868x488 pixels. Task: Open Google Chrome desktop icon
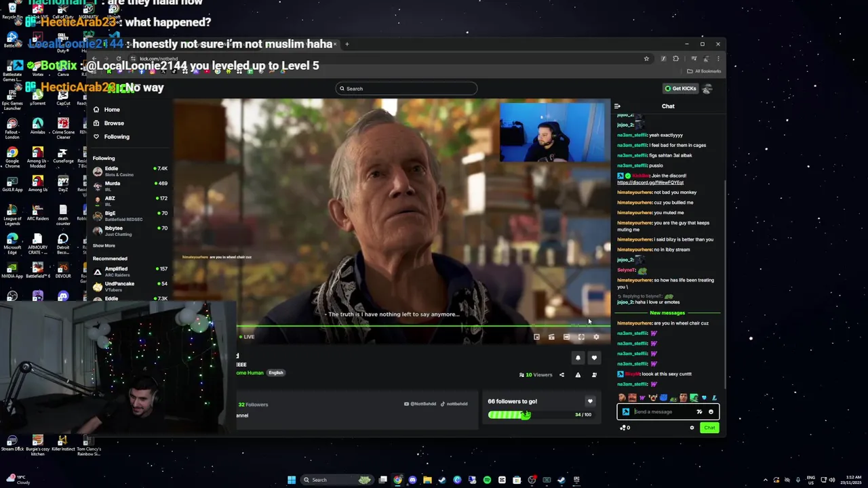point(12,155)
